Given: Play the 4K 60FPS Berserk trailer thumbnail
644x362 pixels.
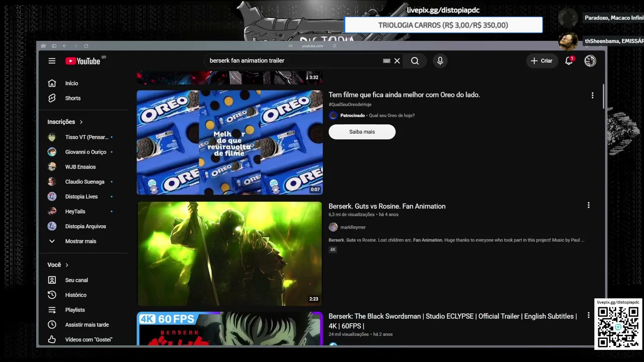Looking at the screenshot, I should click(229, 328).
